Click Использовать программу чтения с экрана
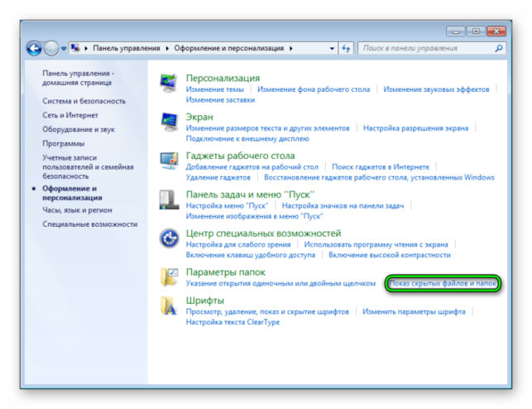This screenshot has width=532, height=409. tap(376, 244)
